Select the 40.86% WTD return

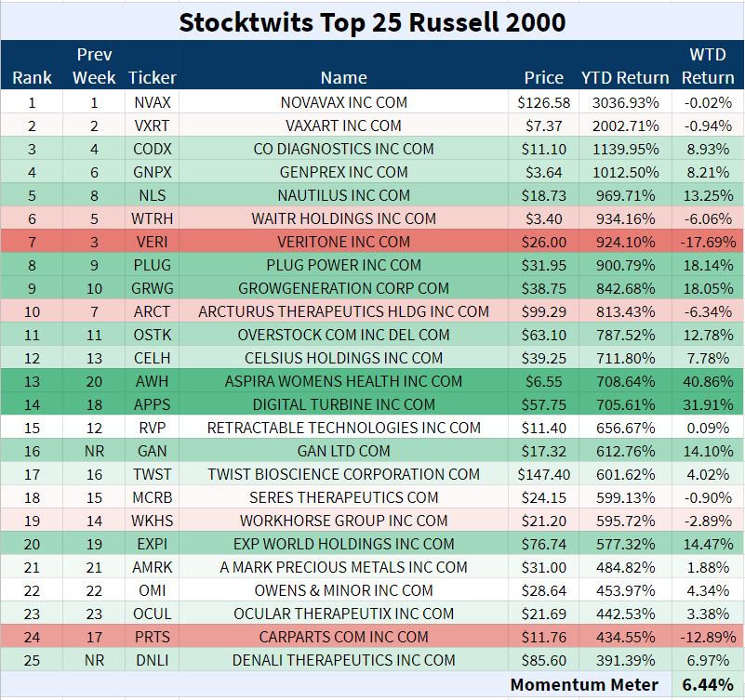pos(708,381)
